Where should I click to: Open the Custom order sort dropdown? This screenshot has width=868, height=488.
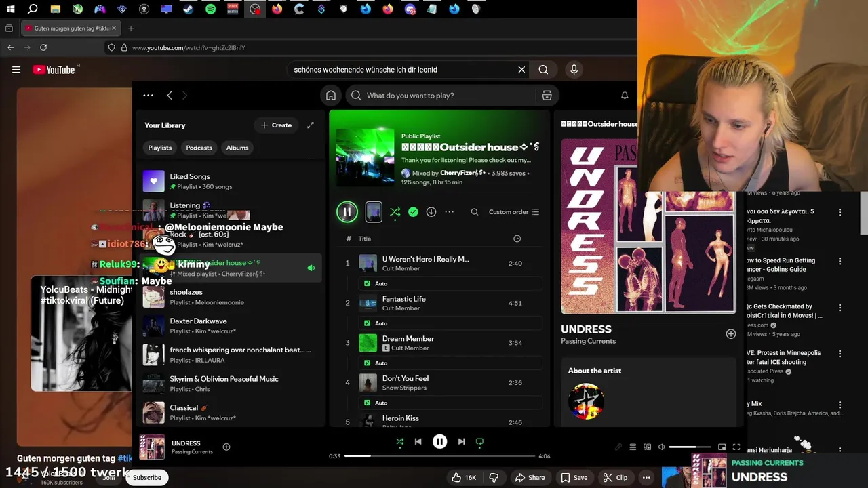tap(514, 212)
